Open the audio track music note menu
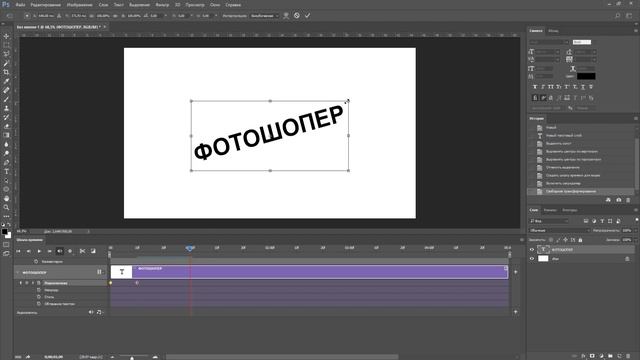Image resolution: width=640 pixels, height=360 pixels. (99, 312)
